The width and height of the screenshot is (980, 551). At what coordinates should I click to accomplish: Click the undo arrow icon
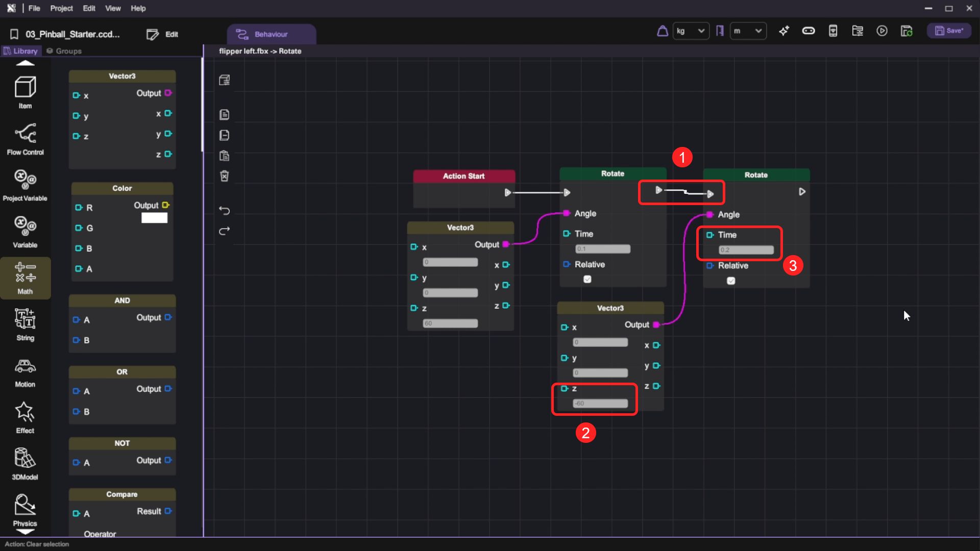[224, 210]
